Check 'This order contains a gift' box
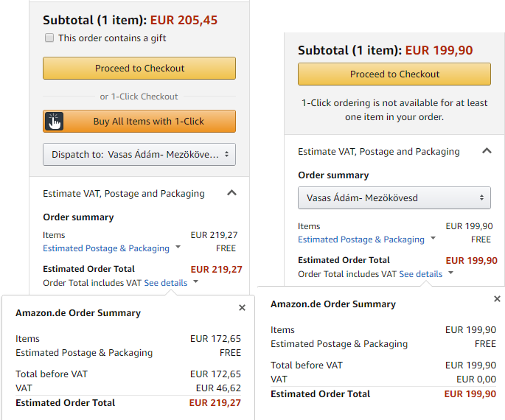The height and width of the screenshot is (420, 505). [49, 38]
